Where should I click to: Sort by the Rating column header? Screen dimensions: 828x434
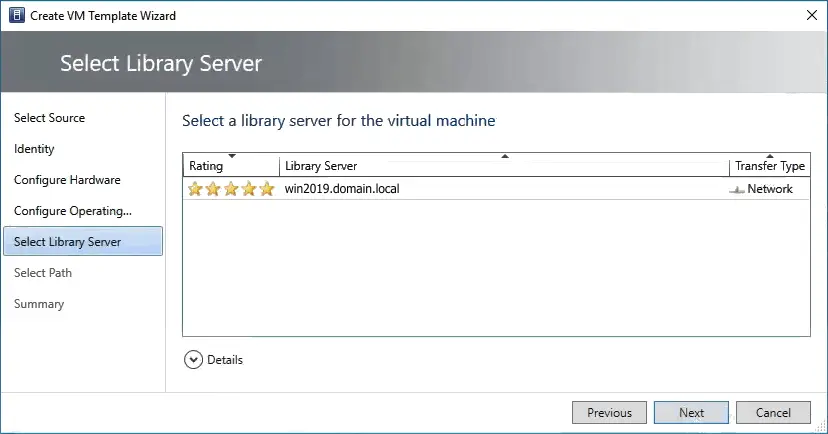(x=231, y=165)
